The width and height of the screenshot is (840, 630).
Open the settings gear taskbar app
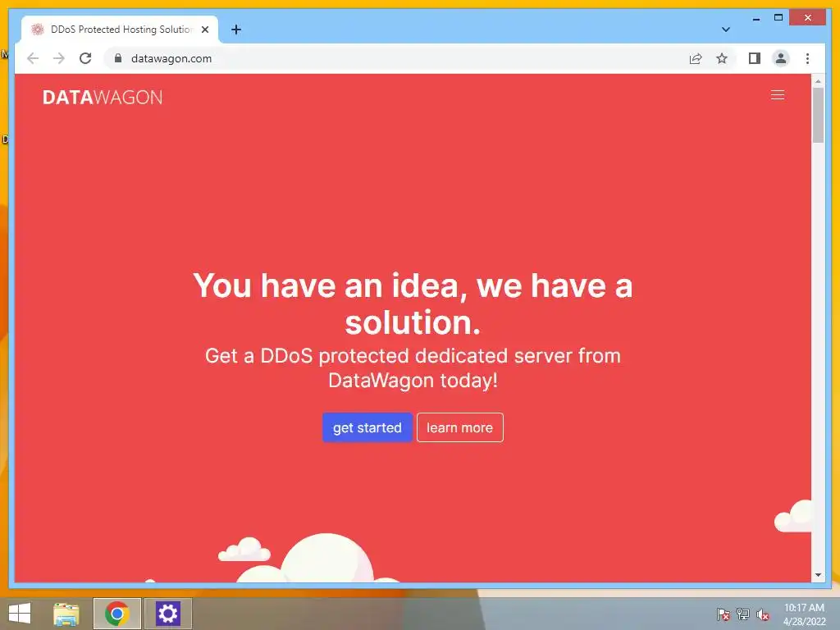[x=167, y=614]
